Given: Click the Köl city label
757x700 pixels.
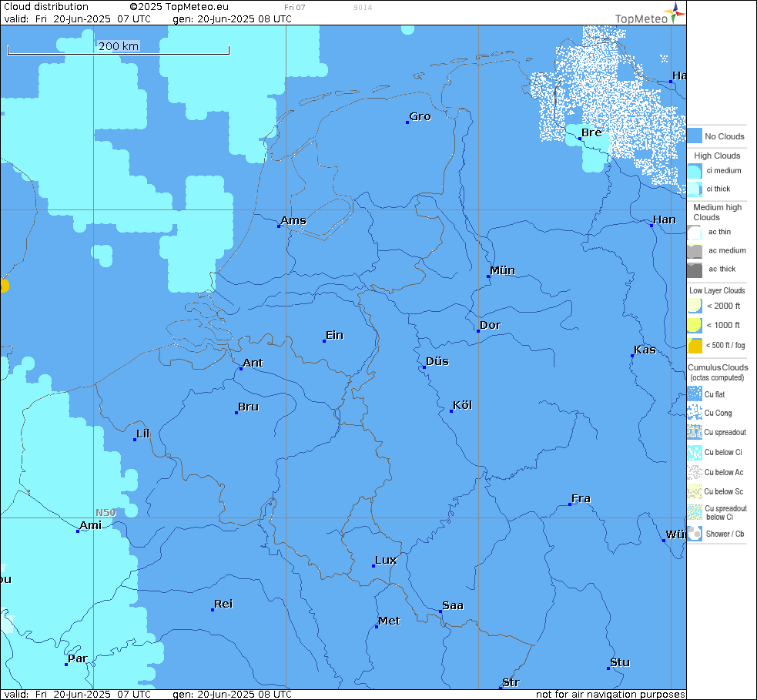Looking at the screenshot, I should point(462,405).
